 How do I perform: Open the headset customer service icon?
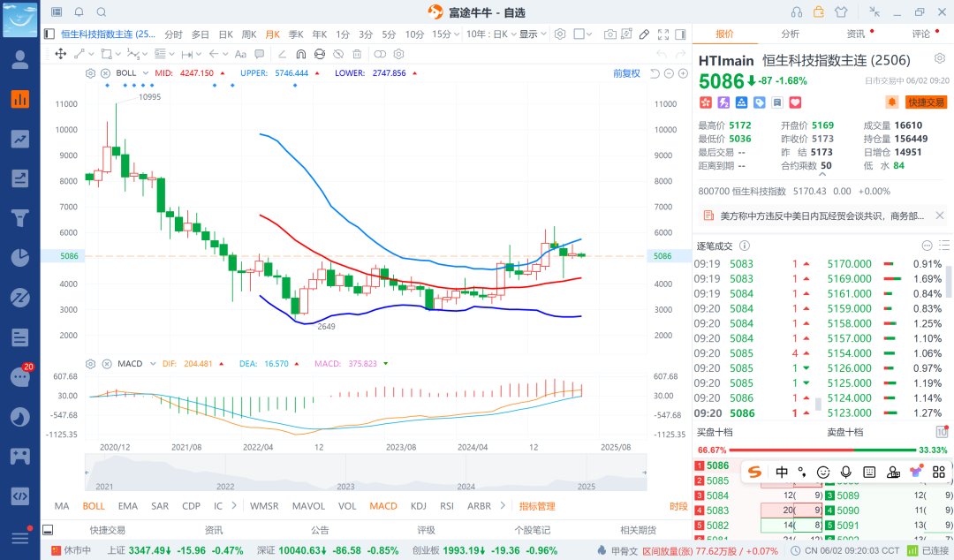(x=797, y=12)
